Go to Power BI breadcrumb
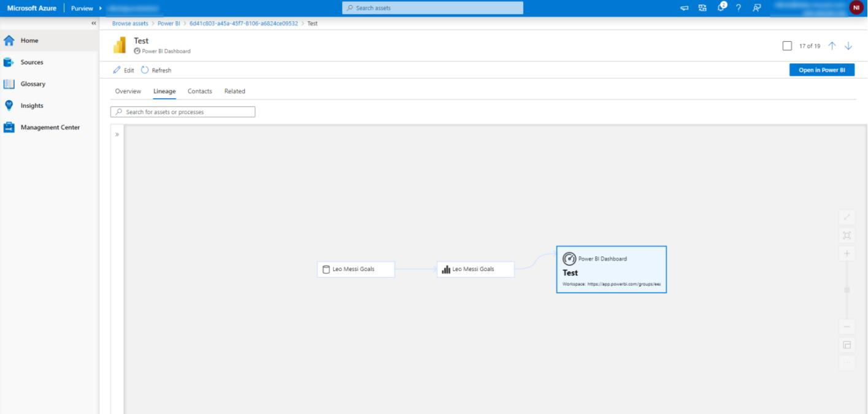Viewport: 868px width, 414px height. (169, 23)
